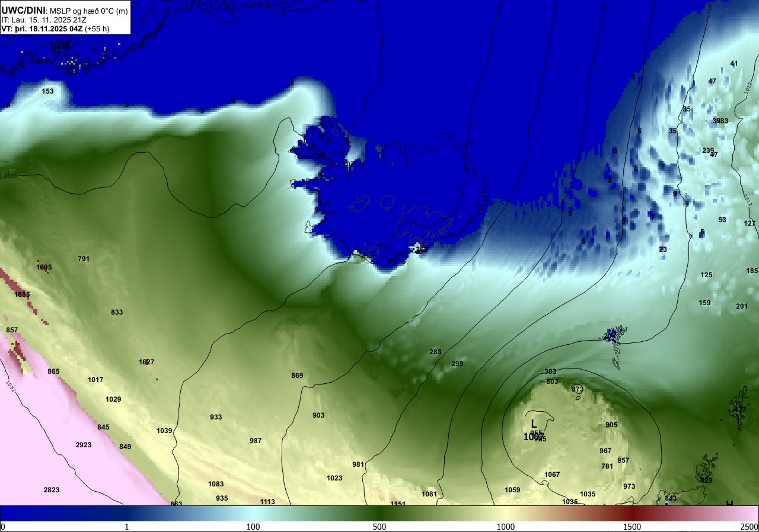Click the 153 height value

pos(47,91)
